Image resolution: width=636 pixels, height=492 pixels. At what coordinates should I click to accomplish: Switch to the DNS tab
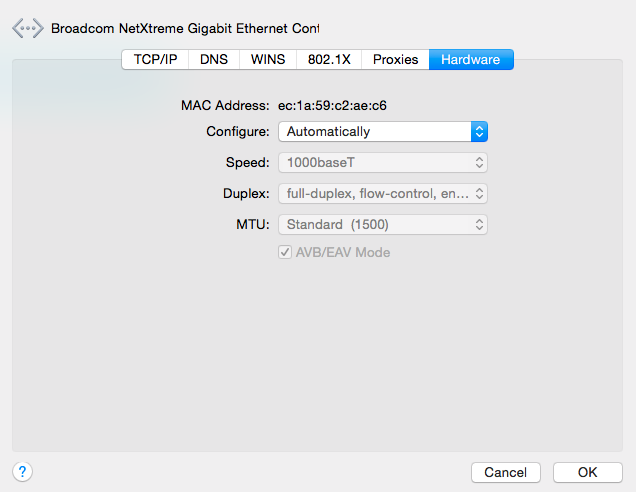tap(214, 60)
